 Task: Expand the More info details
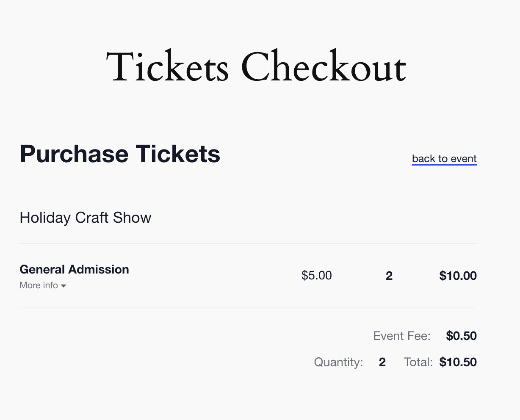pos(39,285)
